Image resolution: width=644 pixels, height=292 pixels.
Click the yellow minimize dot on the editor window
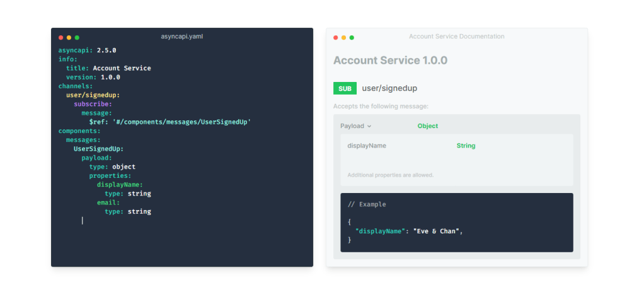pos(69,38)
